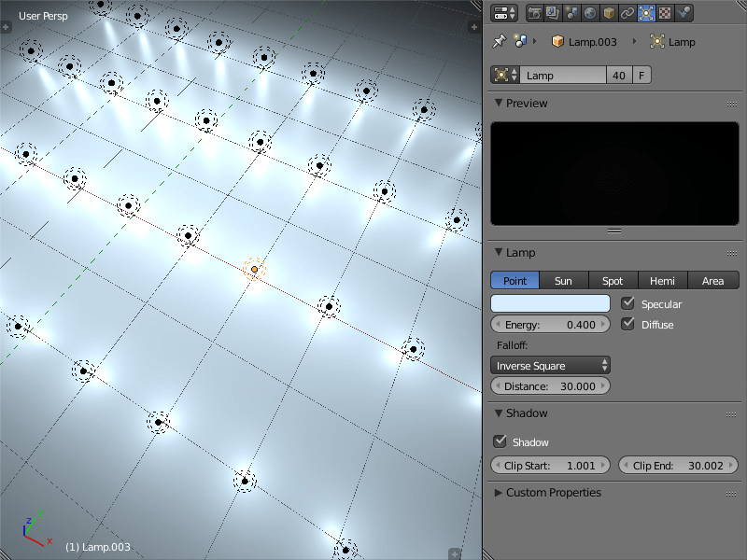Select the Object properties cube icon
Screen dimensions: 747x560
[607, 12]
